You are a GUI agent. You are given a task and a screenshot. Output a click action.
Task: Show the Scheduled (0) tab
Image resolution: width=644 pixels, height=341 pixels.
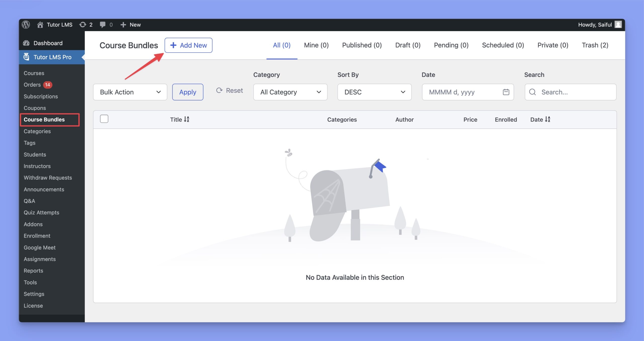pos(503,45)
